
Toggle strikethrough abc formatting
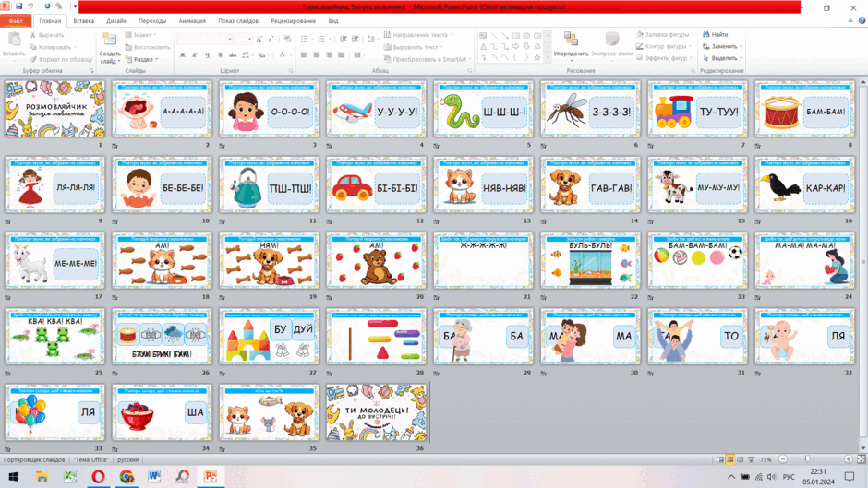coord(233,54)
